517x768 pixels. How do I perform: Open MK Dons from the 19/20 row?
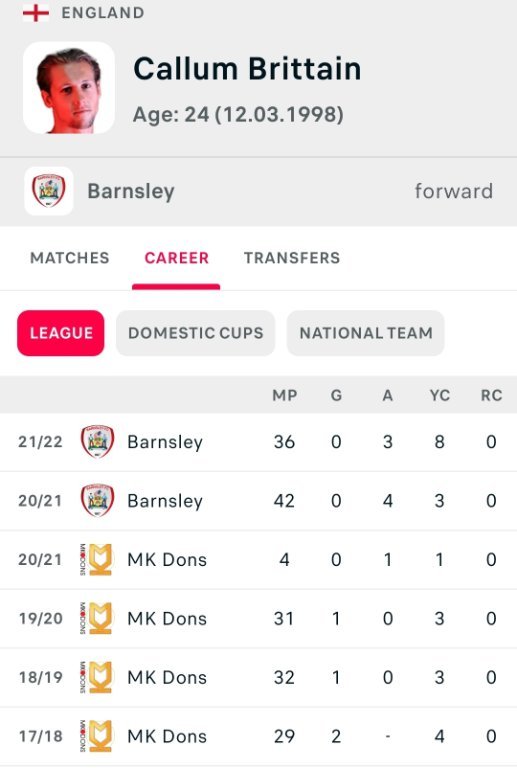167,618
